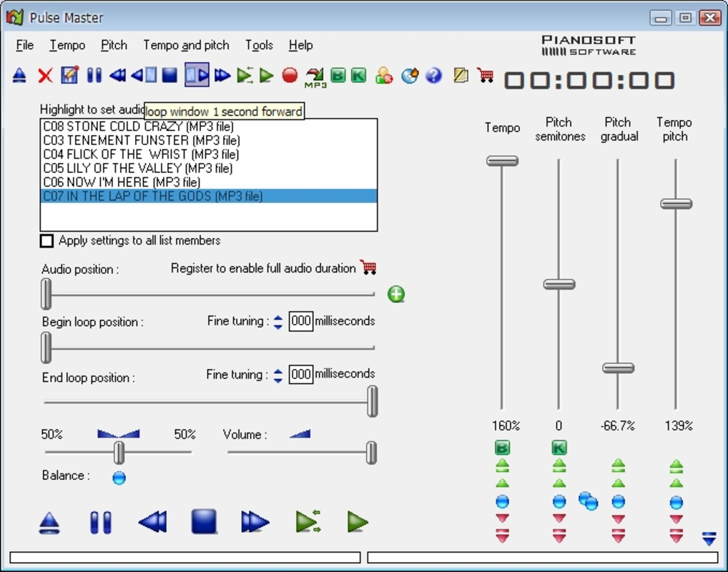Click the End loop position slider handle
Viewport: 728px width, 572px height.
tap(373, 401)
